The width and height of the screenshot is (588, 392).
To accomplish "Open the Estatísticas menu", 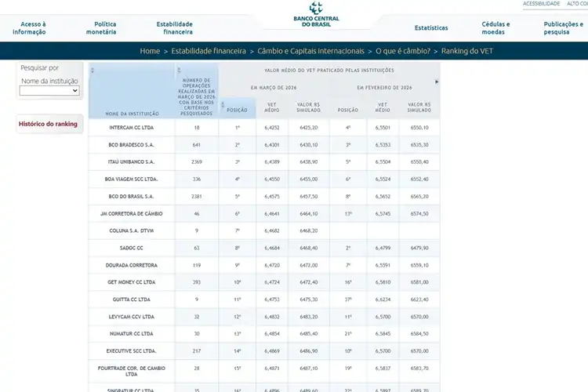I will pyautogui.click(x=431, y=27).
